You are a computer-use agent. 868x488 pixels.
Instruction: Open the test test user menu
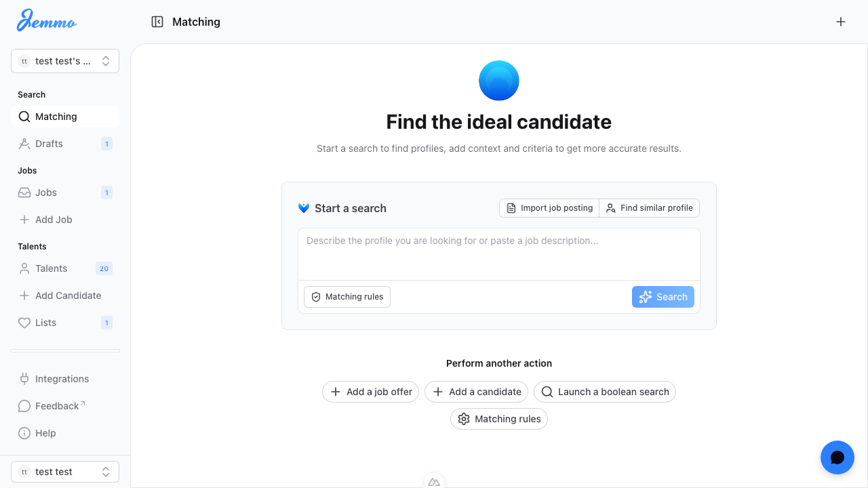point(65,472)
